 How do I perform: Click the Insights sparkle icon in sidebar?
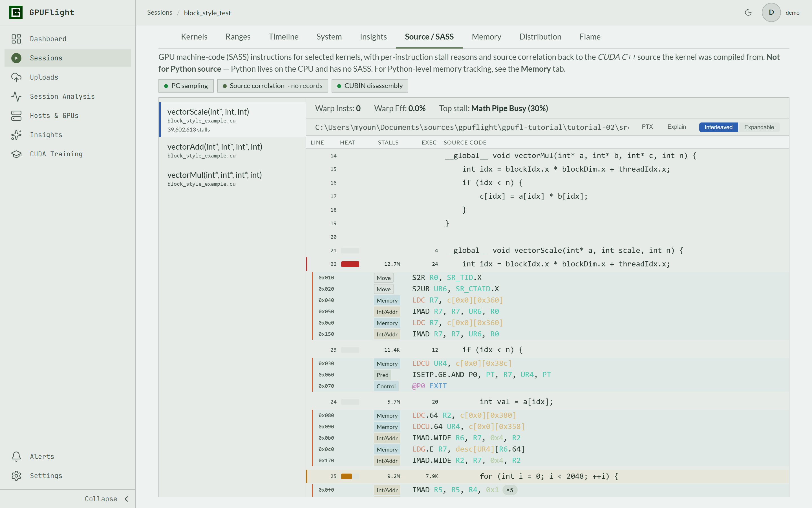point(16,135)
